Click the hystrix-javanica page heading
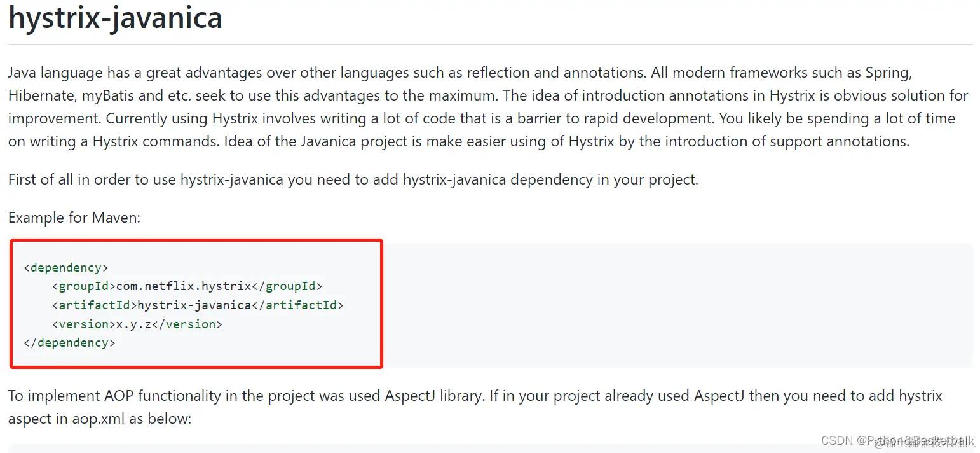 tap(115, 18)
